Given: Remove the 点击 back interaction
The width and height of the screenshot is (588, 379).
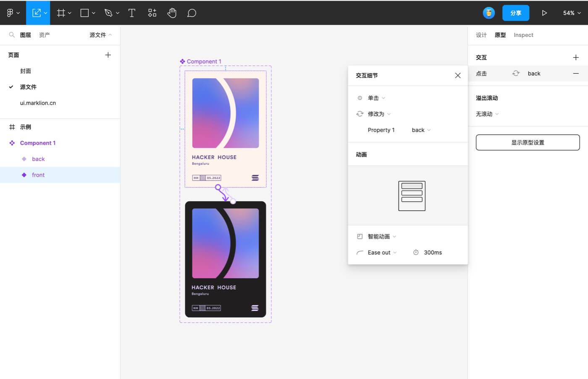Looking at the screenshot, I should (576, 74).
